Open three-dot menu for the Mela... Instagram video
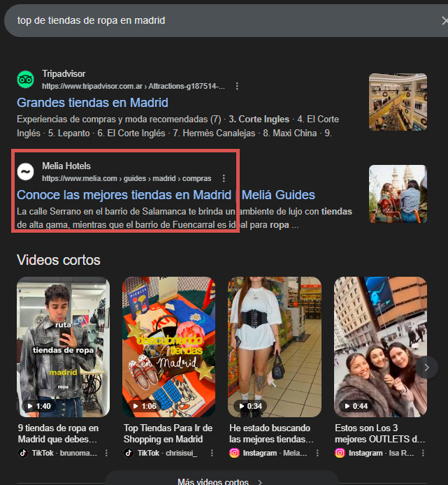Image resolution: width=448 pixels, height=485 pixels. [317, 453]
